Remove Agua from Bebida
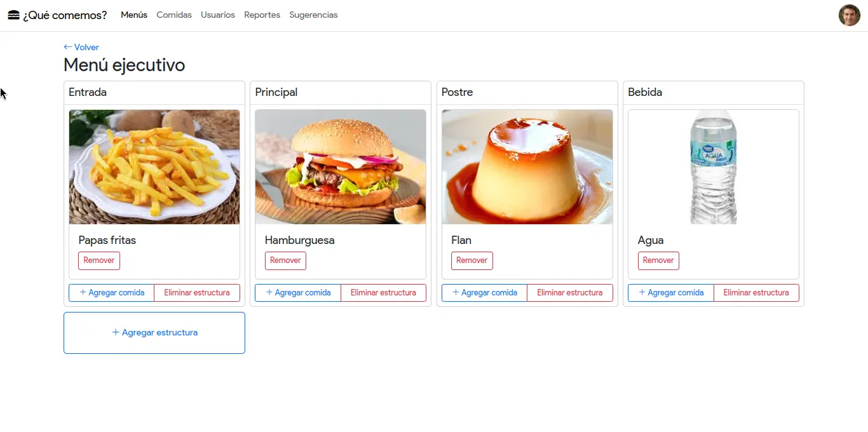The width and height of the screenshot is (868, 432). 658,260
